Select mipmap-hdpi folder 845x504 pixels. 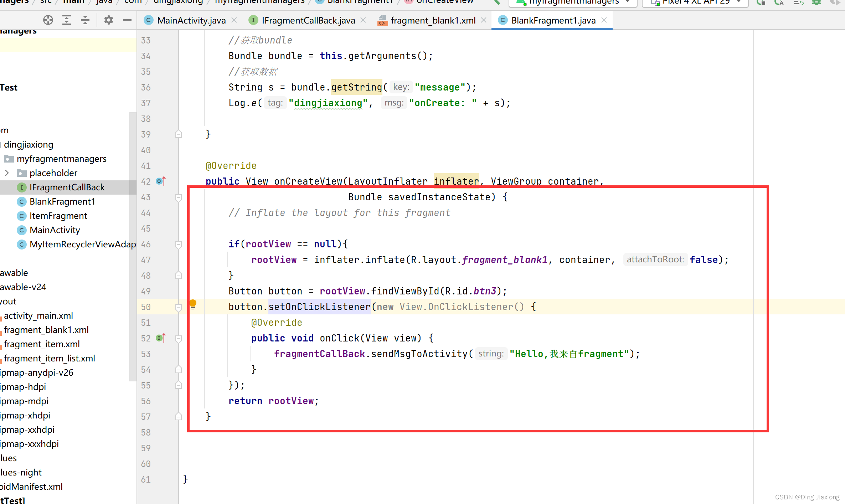23,387
